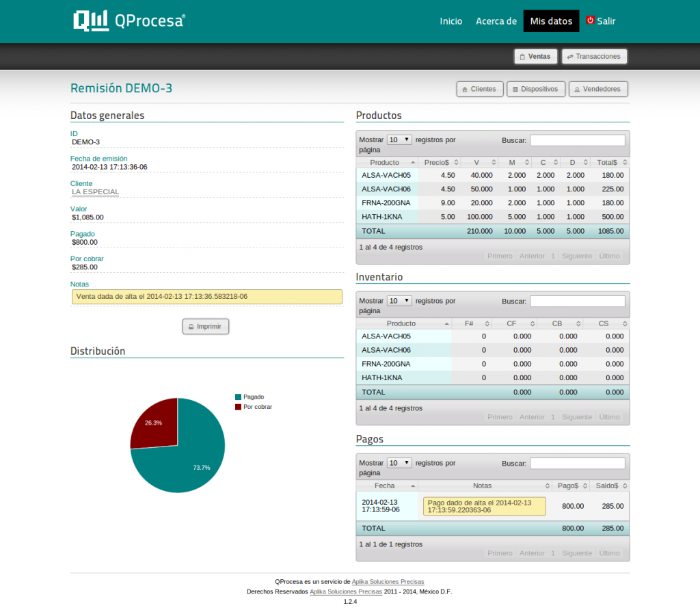
Task: Select HATH-1KNA row in Inventario table
Action: (x=493, y=378)
